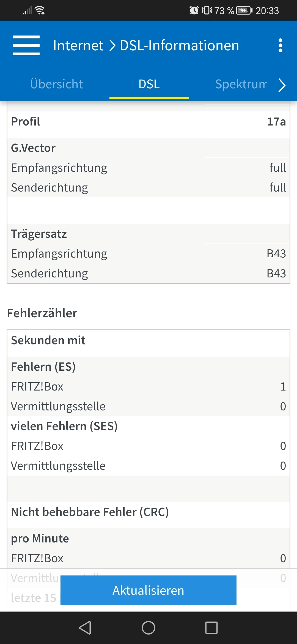The height and width of the screenshot is (644, 297).
Task: Tap the DSL-Informationen page title
Action: click(x=179, y=45)
